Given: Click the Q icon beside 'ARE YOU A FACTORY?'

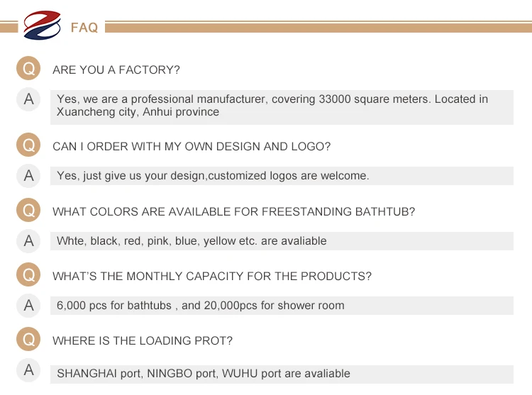Looking at the screenshot, I should [28, 68].
